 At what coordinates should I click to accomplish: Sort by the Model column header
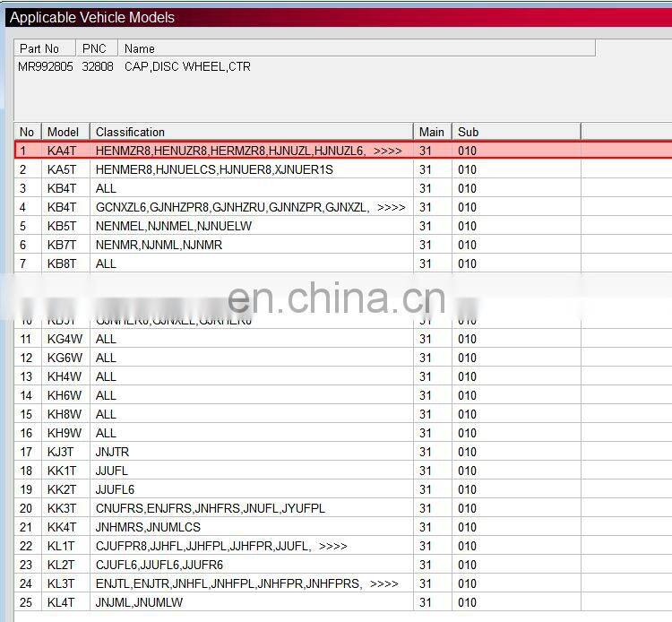tap(64, 132)
